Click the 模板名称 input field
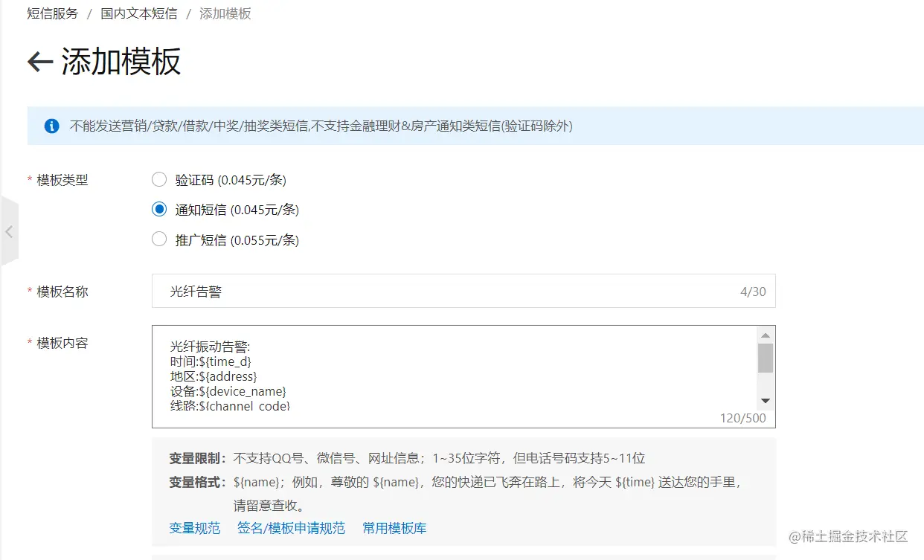924x560 pixels. click(463, 291)
